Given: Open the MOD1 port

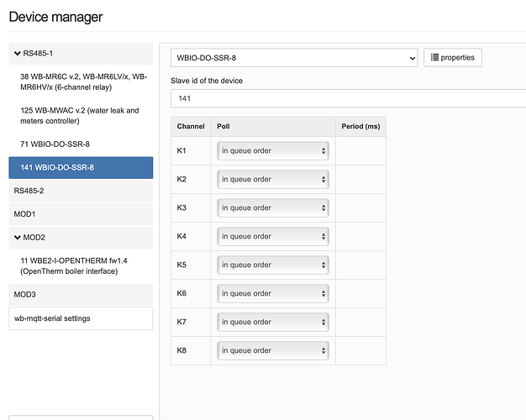Looking at the screenshot, I should coord(81,214).
